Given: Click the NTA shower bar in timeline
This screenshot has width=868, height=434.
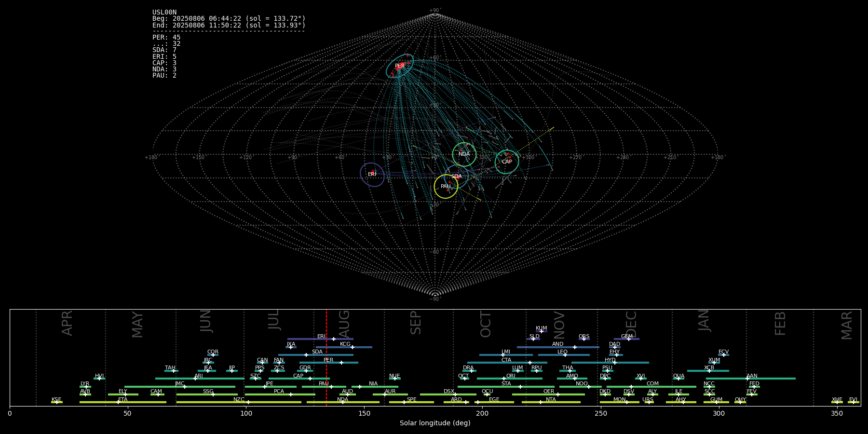Looking at the screenshot, I should (x=551, y=402).
